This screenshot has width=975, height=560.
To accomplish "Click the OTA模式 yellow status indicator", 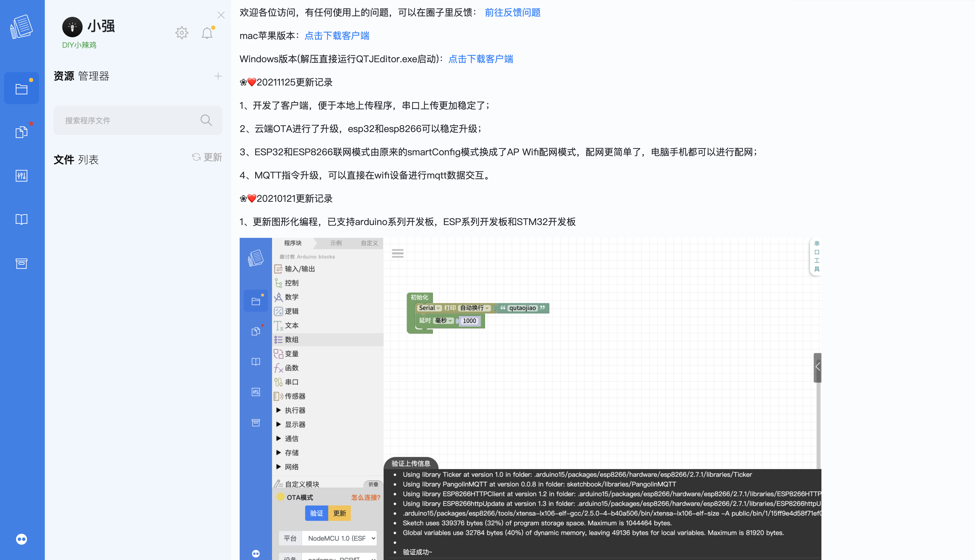I will point(280,497).
